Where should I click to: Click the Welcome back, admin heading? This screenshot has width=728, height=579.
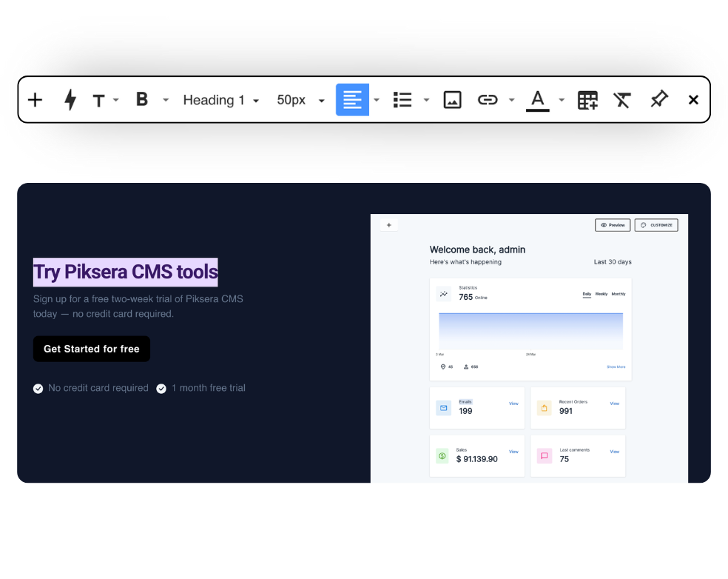477,250
